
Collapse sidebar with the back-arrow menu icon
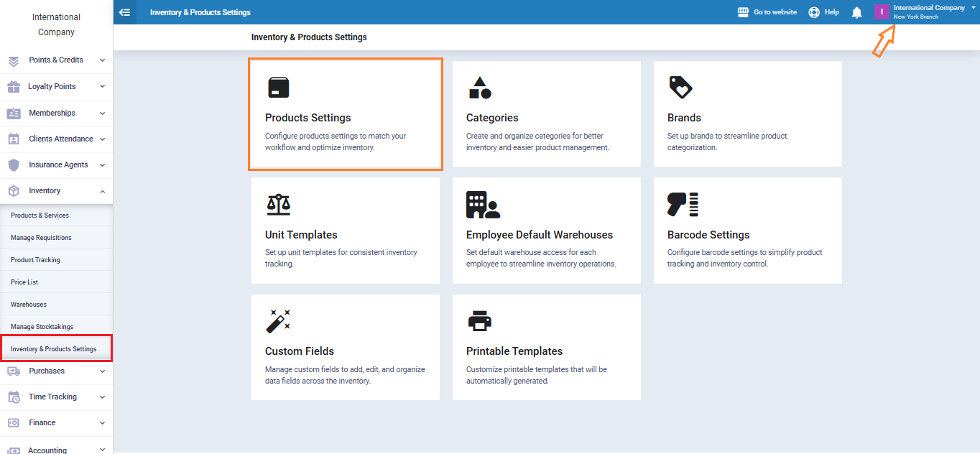[124, 12]
